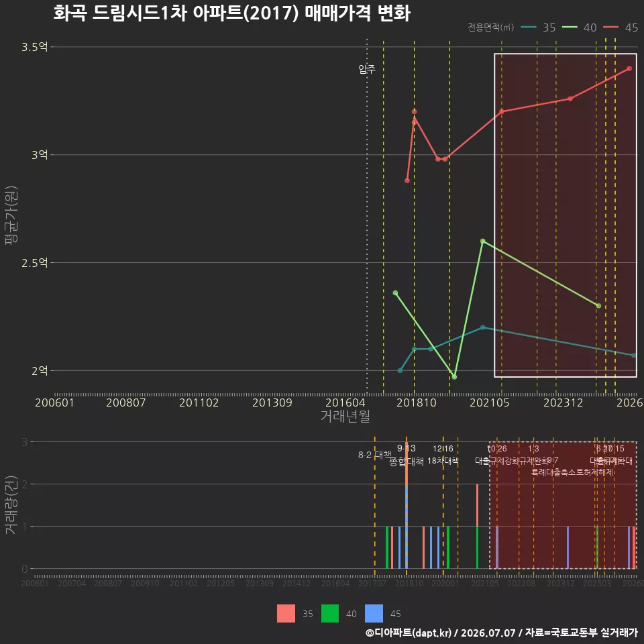Click the '종합대책' policy label
Image resolution: width=644 pixels, height=644 pixels.
(407, 462)
